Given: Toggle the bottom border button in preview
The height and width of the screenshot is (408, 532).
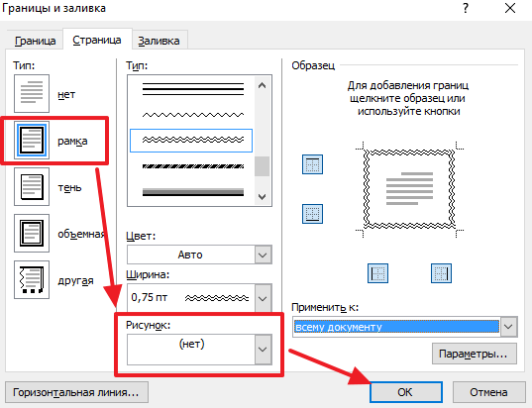Looking at the screenshot, I should point(312,214).
